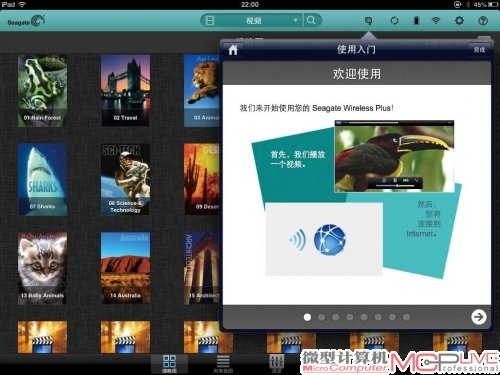
Task: Open the 13 Baby Animals video
Action: click(x=42, y=268)
